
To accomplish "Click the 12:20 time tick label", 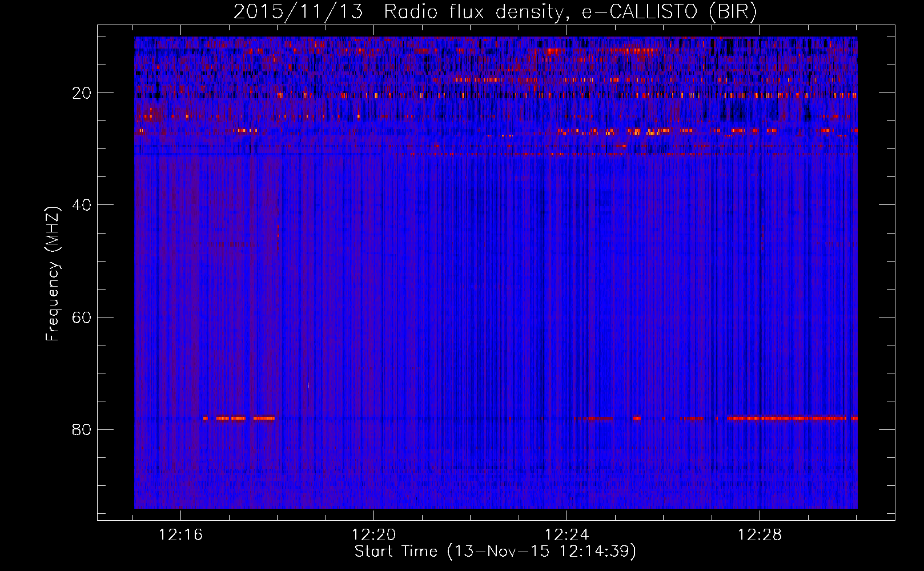I will (x=374, y=535).
